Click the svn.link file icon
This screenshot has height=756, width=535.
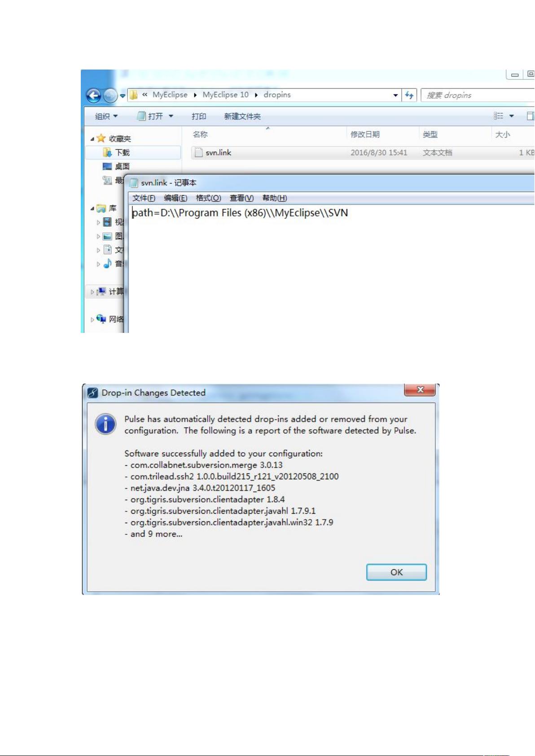point(199,153)
